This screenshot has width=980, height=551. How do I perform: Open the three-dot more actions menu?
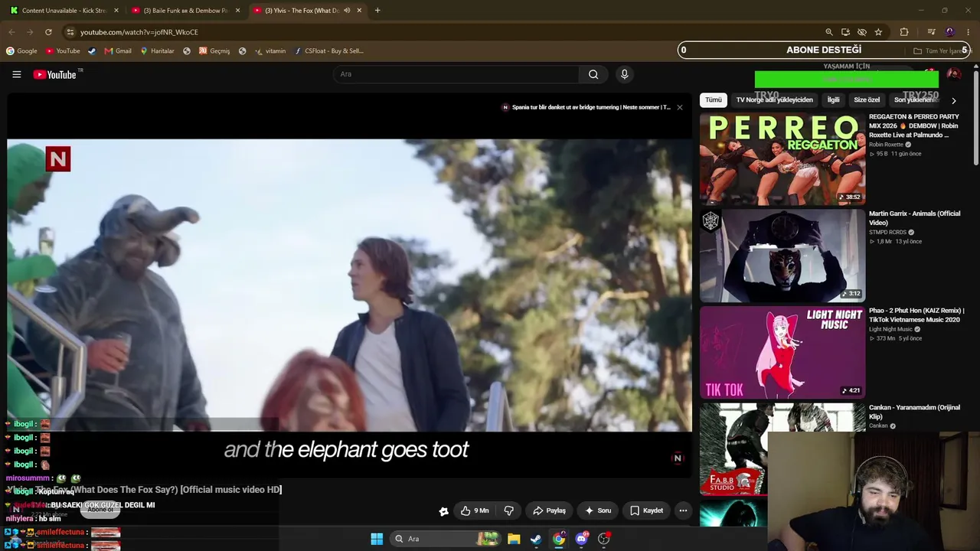683,510
